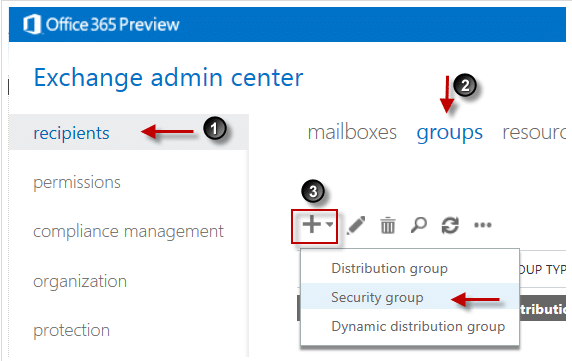
Task: Click the GROUP TYPE column header
Action: click(542, 269)
